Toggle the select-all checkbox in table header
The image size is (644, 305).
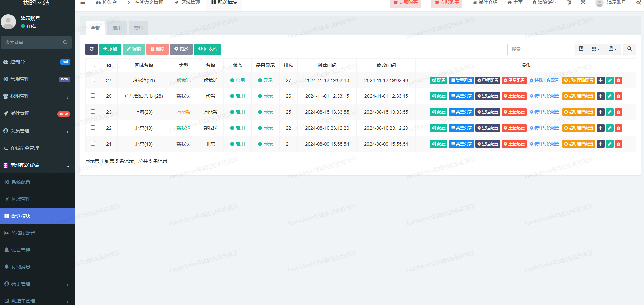click(x=93, y=65)
